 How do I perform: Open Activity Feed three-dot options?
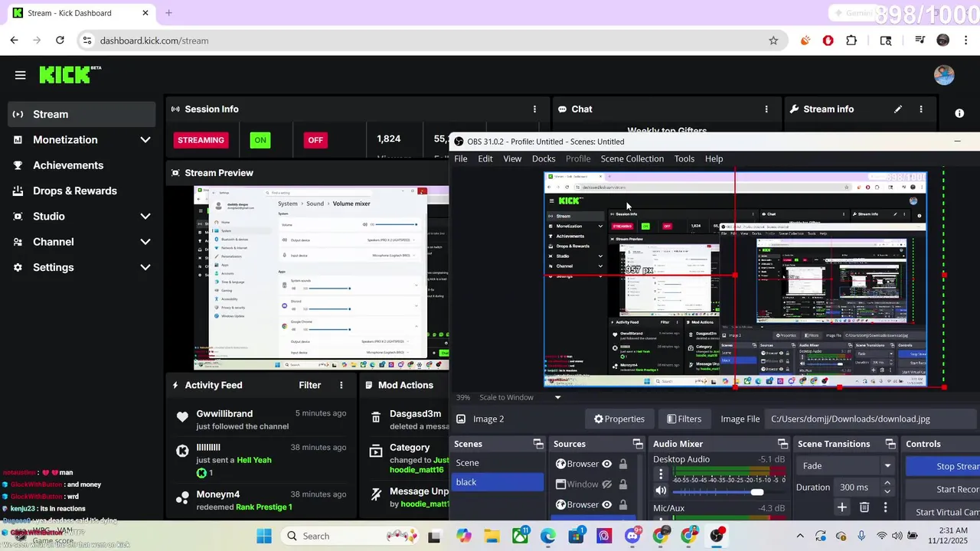pyautogui.click(x=341, y=385)
